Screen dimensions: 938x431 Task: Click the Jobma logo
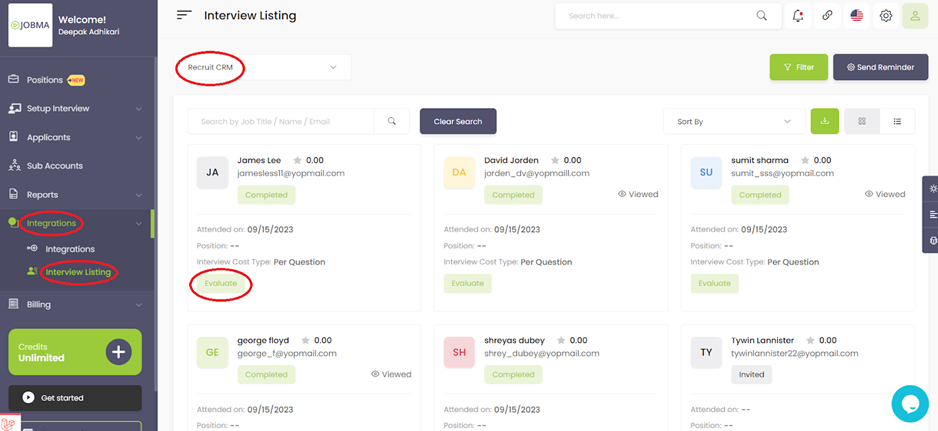coord(30,25)
